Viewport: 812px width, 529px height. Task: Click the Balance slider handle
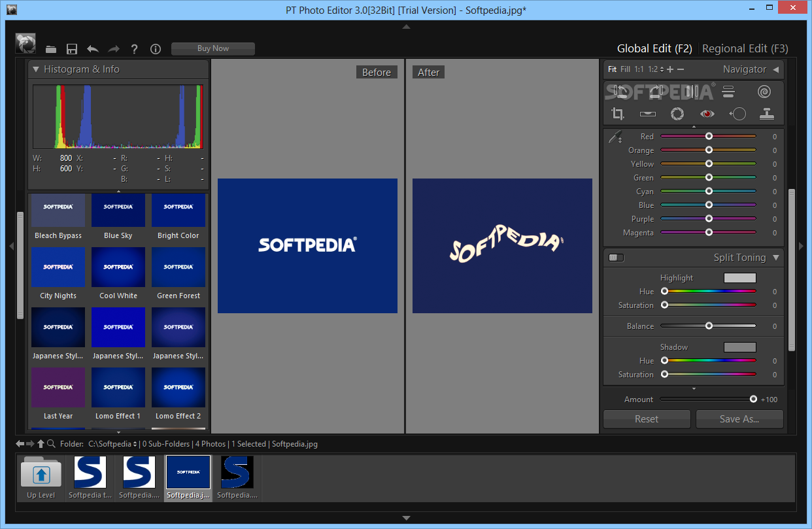709,326
